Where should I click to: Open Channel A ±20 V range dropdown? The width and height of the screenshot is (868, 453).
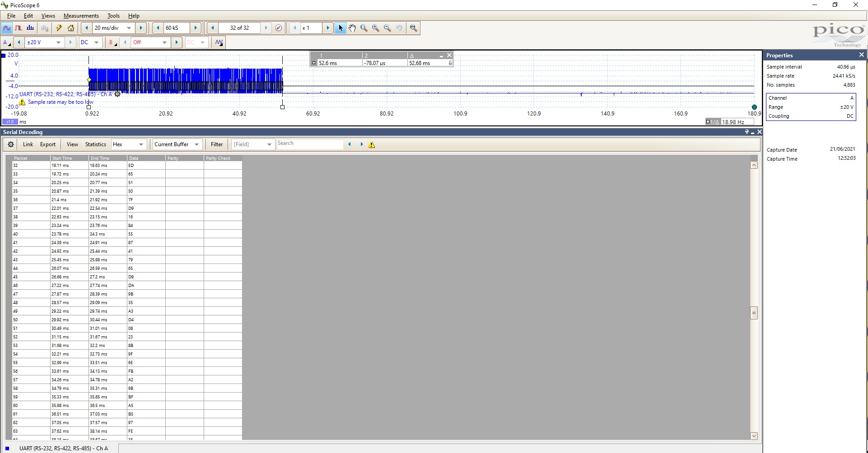point(58,42)
